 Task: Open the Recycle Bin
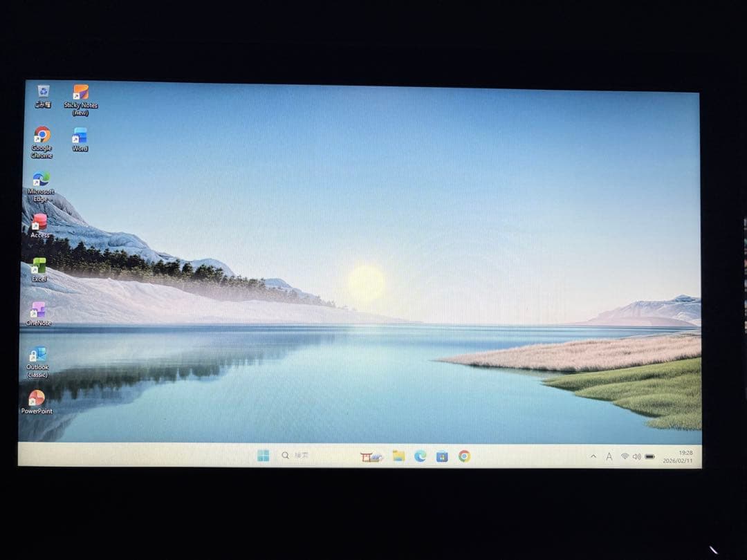pos(43,92)
